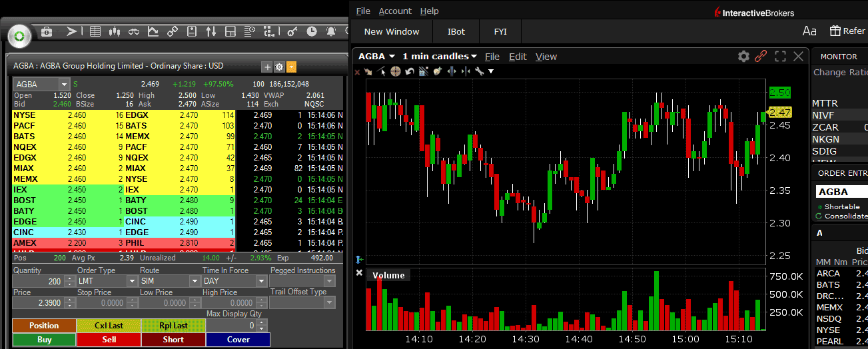Click the Cxl Last button
This screenshot has width=868, height=349.
109,326
